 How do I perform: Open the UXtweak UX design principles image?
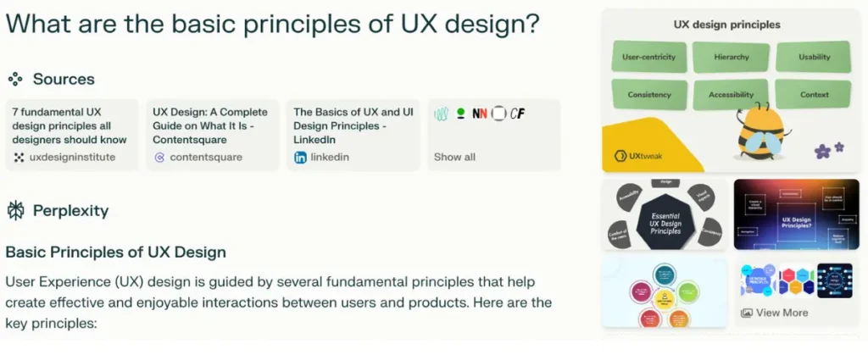pyautogui.click(x=732, y=91)
